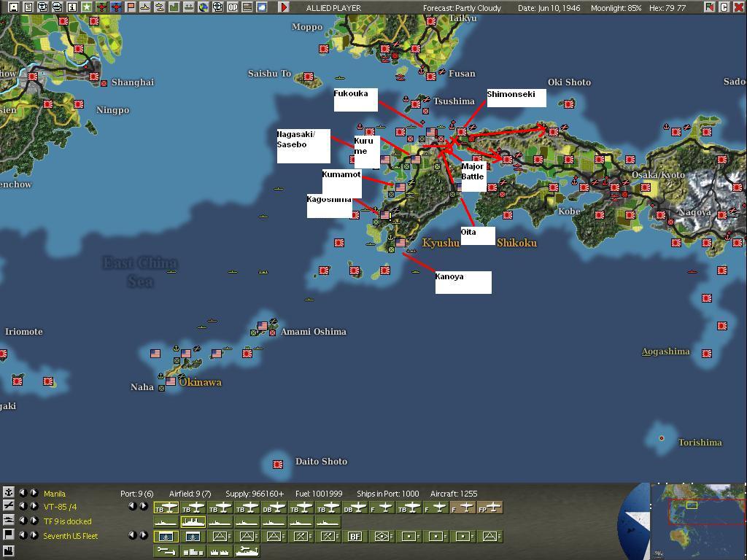
Task: Click the green factory silhouette toolbar icon
Action: point(174,7)
